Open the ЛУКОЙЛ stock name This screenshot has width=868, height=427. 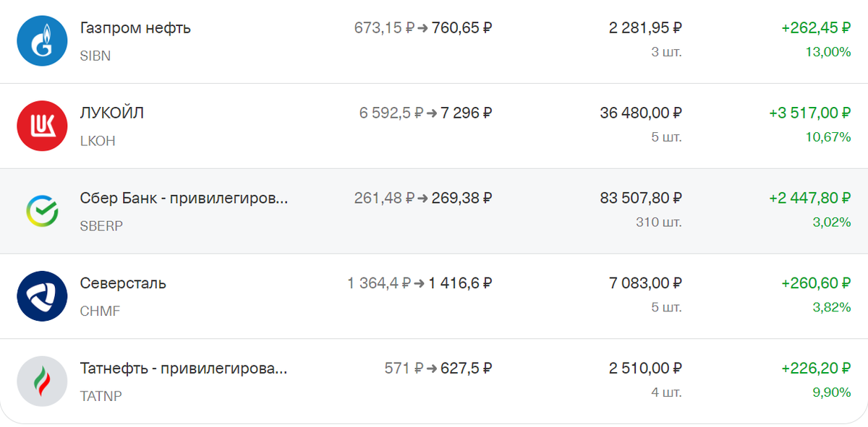(112, 113)
